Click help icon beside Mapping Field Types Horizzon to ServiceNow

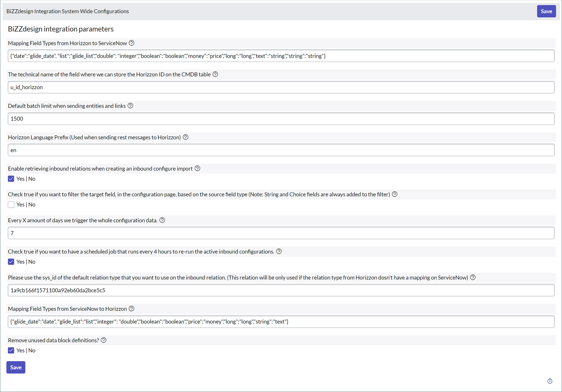tap(131, 43)
